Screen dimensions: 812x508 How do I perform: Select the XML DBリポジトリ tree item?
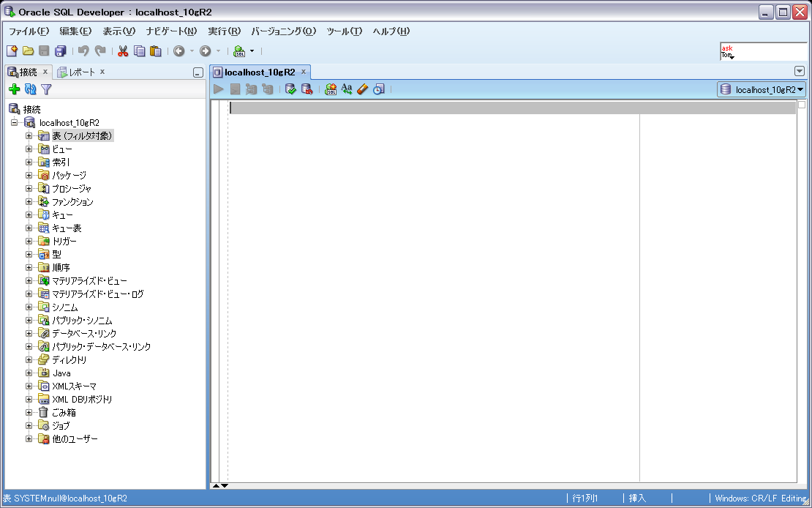click(x=82, y=400)
